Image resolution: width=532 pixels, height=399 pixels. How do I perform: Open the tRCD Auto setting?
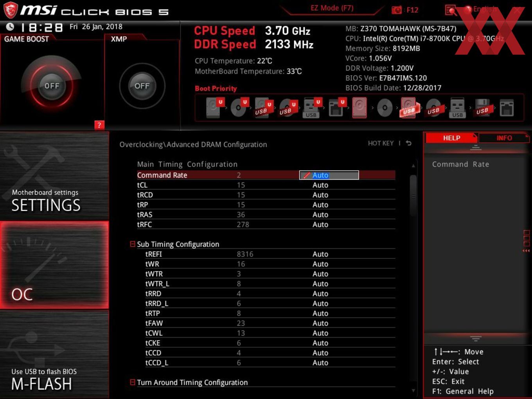tap(320, 195)
